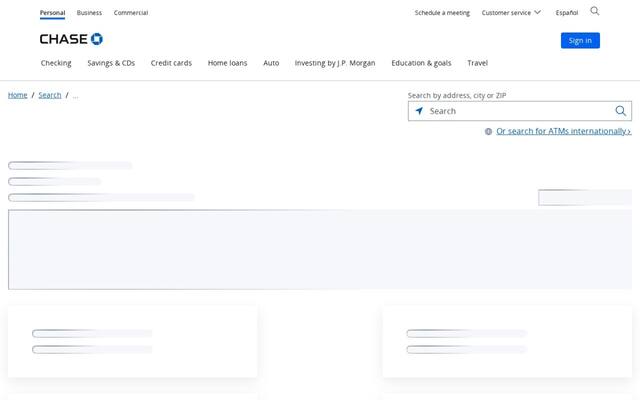Click the location arrow icon in search box
This screenshot has width=640, height=400.
pos(419,111)
